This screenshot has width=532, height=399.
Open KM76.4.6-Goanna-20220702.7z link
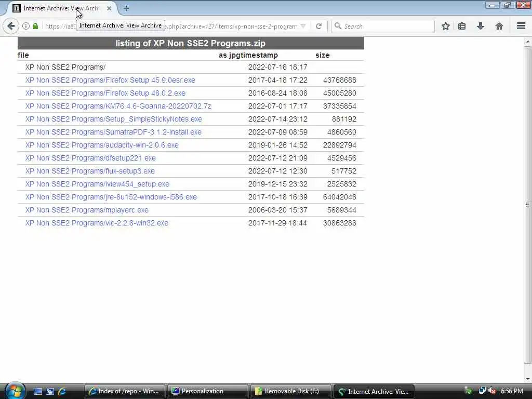click(x=118, y=106)
